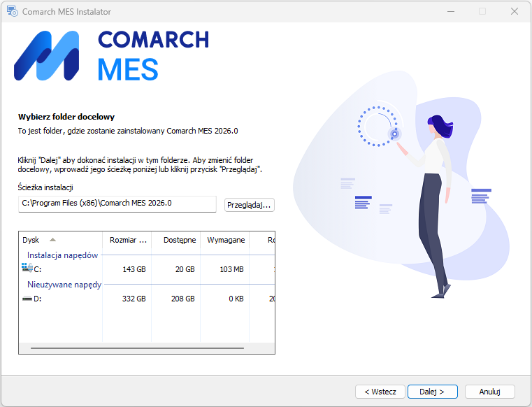Click the 332 GB size cell
This screenshot has height=407, width=532.
point(134,299)
